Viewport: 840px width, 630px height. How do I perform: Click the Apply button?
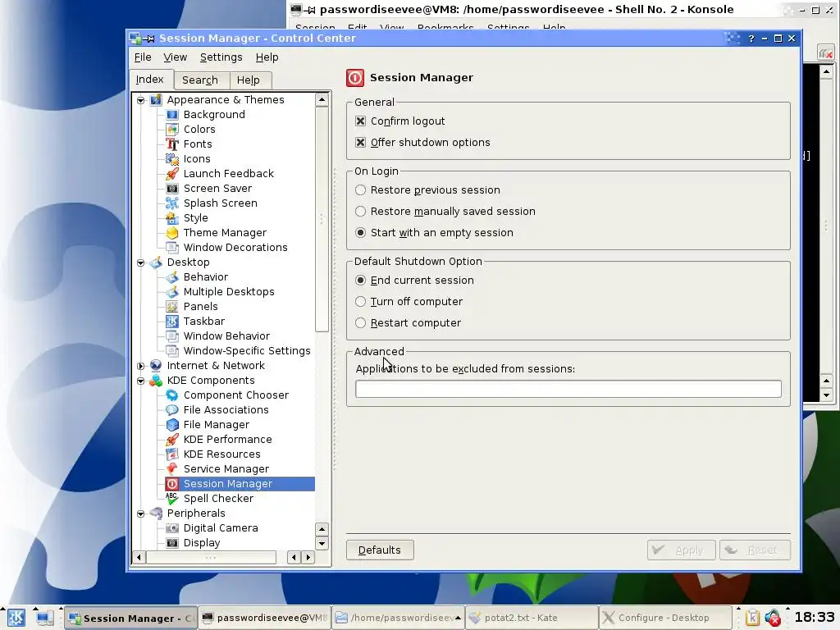(x=681, y=550)
